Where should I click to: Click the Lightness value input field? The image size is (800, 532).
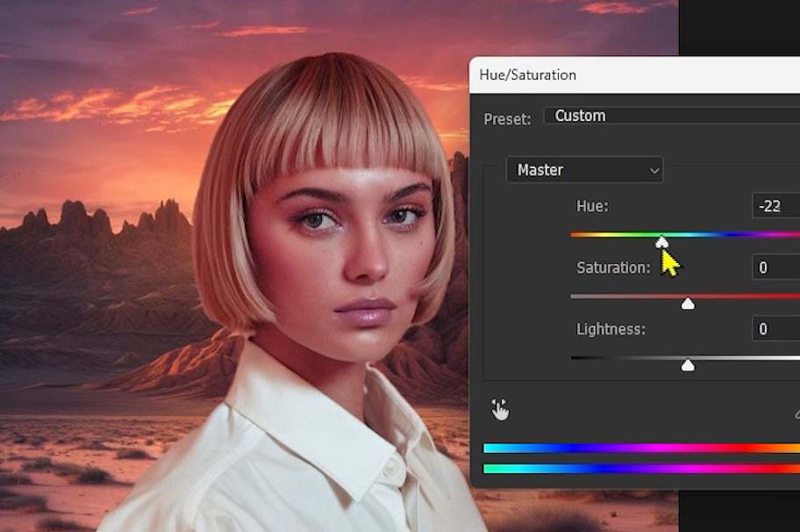point(775,330)
